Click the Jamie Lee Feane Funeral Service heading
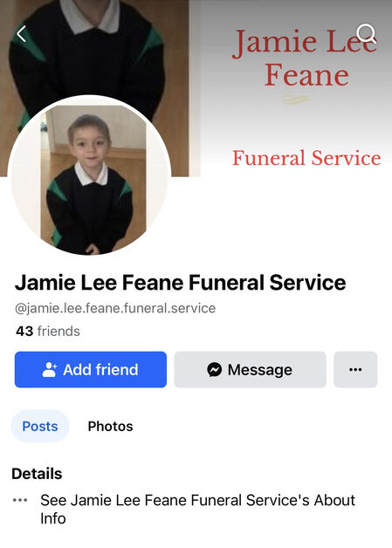 (180, 283)
